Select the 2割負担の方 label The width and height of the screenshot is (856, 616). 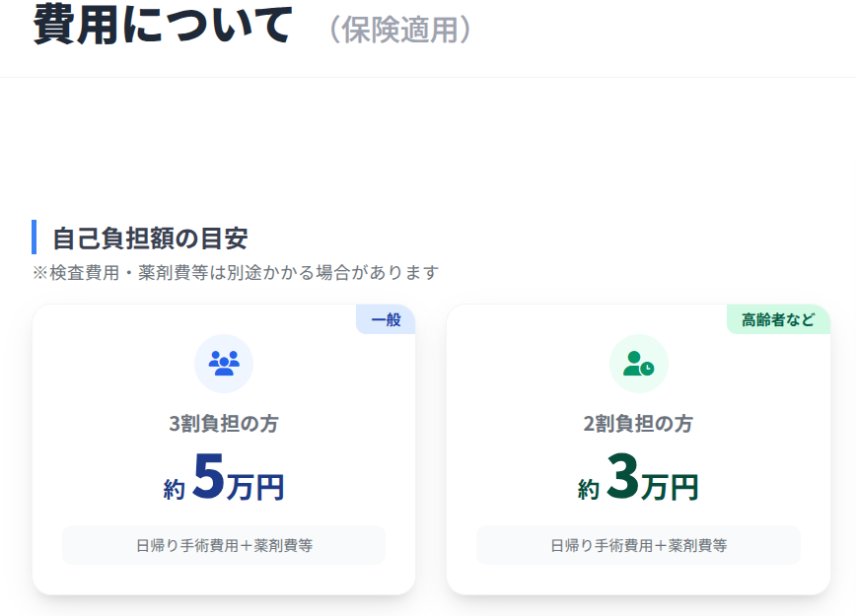click(x=638, y=424)
